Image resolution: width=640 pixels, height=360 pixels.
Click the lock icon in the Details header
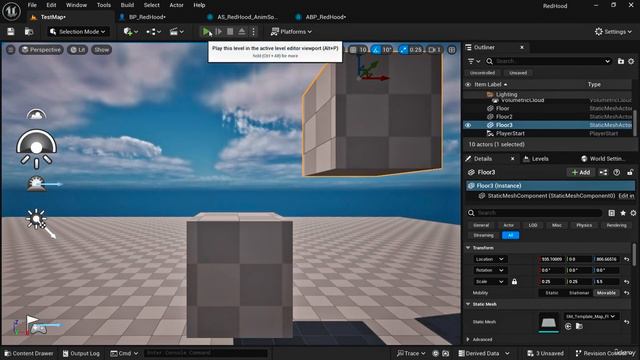[630, 172]
